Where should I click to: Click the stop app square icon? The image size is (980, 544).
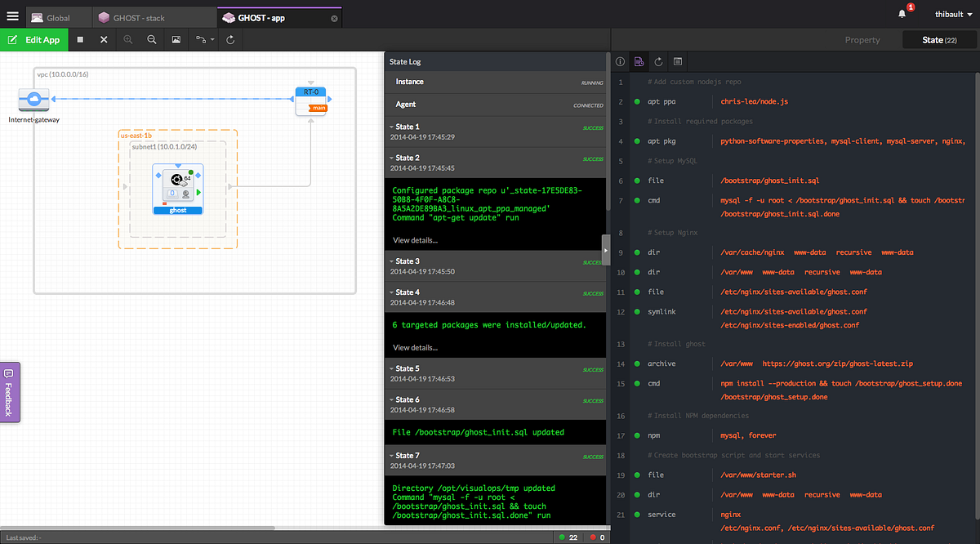click(79, 39)
